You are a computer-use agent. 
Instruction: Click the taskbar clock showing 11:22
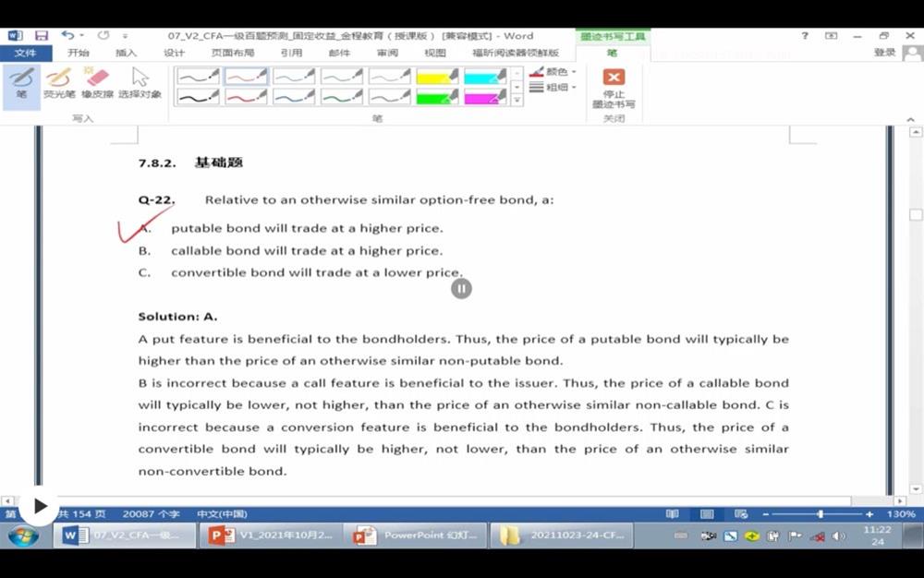pyautogui.click(x=878, y=536)
